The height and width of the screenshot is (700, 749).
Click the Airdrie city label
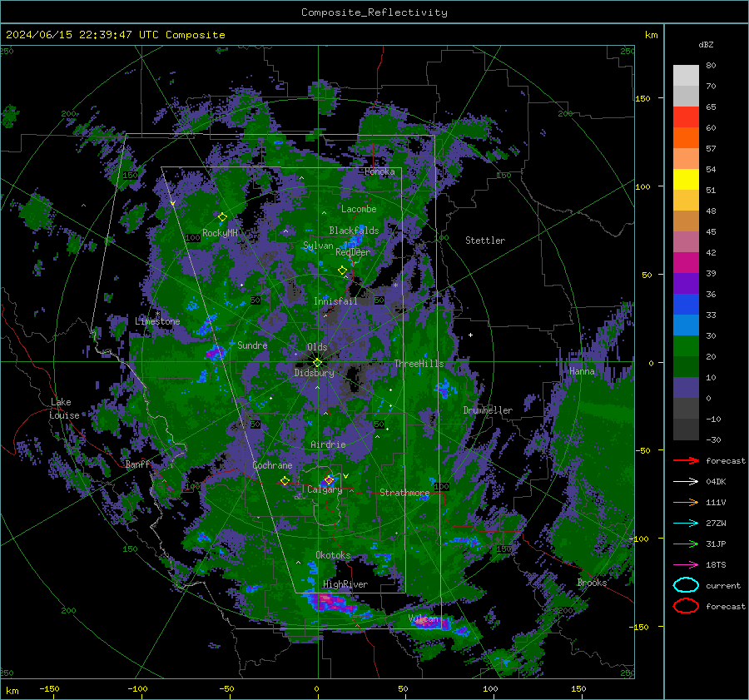pyautogui.click(x=328, y=444)
